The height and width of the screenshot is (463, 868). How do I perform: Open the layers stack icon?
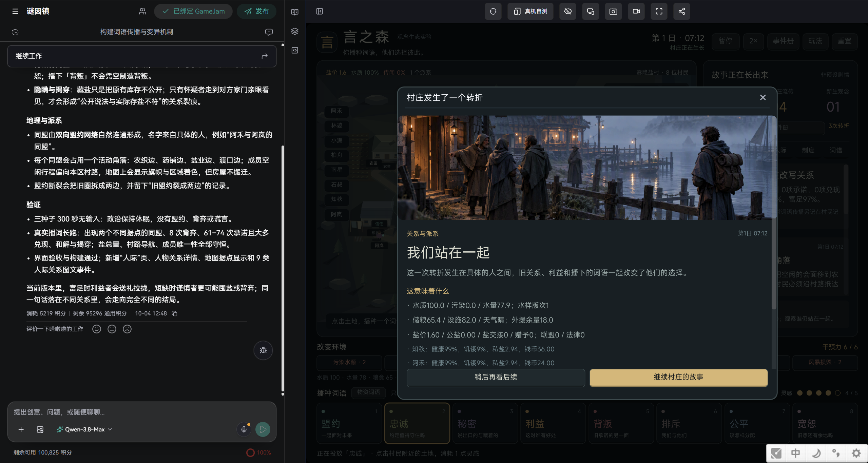[295, 31]
